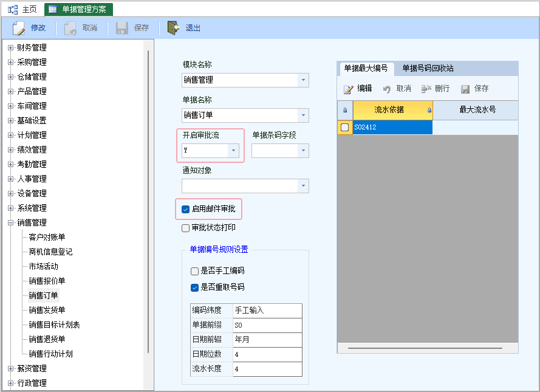The width and height of the screenshot is (540, 392).
Task: Click the 主页 home tree icon
Action: tap(13, 10)
